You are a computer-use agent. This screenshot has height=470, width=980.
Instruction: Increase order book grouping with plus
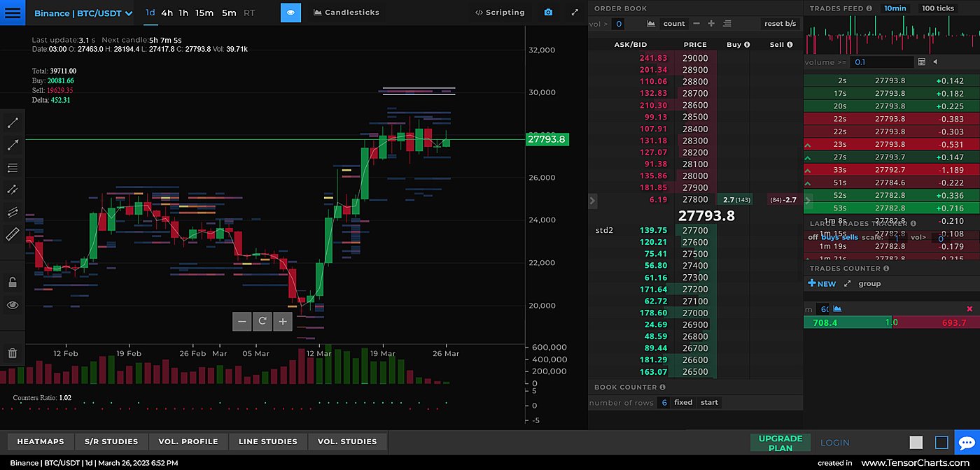711,24
